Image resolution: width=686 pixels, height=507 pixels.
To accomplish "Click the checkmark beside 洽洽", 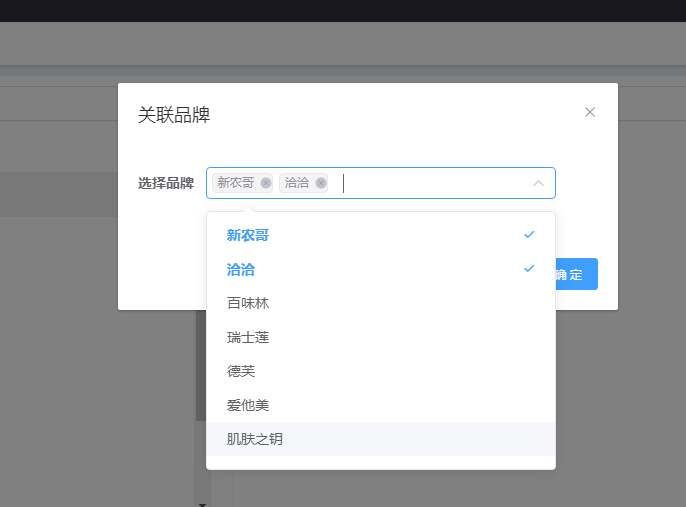I will point(529,269).
